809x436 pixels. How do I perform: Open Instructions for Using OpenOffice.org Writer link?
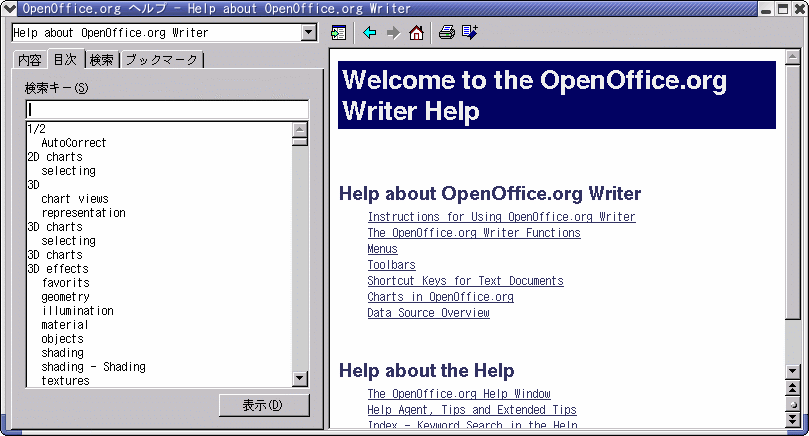[x=501, y=217]
